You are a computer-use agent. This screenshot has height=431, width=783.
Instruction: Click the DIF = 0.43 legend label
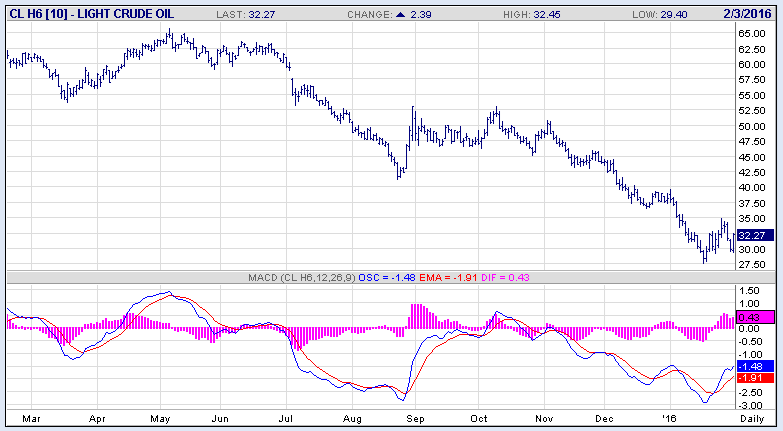525,277
